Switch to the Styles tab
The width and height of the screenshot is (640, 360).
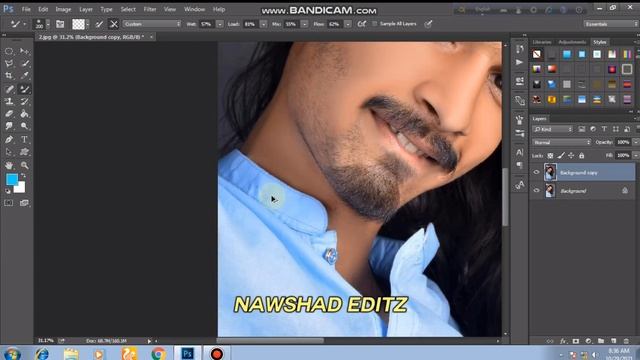600,42
